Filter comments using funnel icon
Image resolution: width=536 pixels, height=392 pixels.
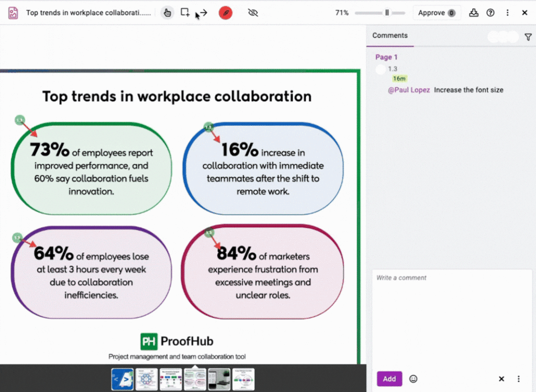click(528, 37)
